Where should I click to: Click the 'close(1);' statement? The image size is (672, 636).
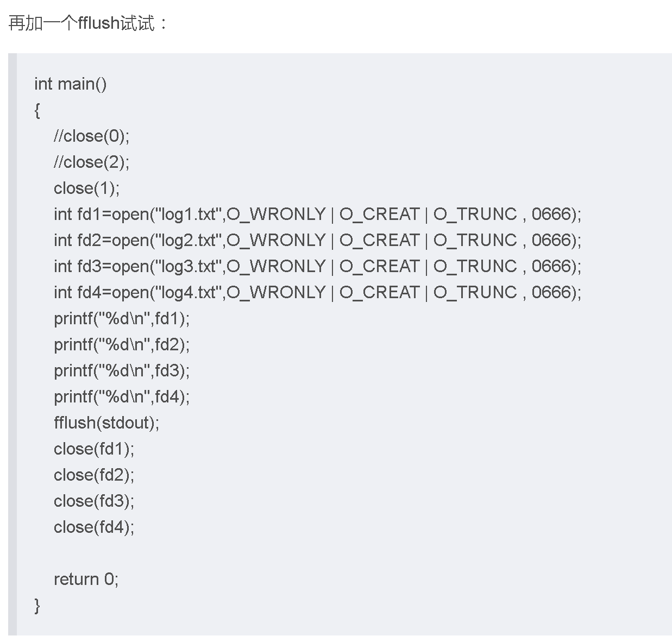click(x=87, y=188)
